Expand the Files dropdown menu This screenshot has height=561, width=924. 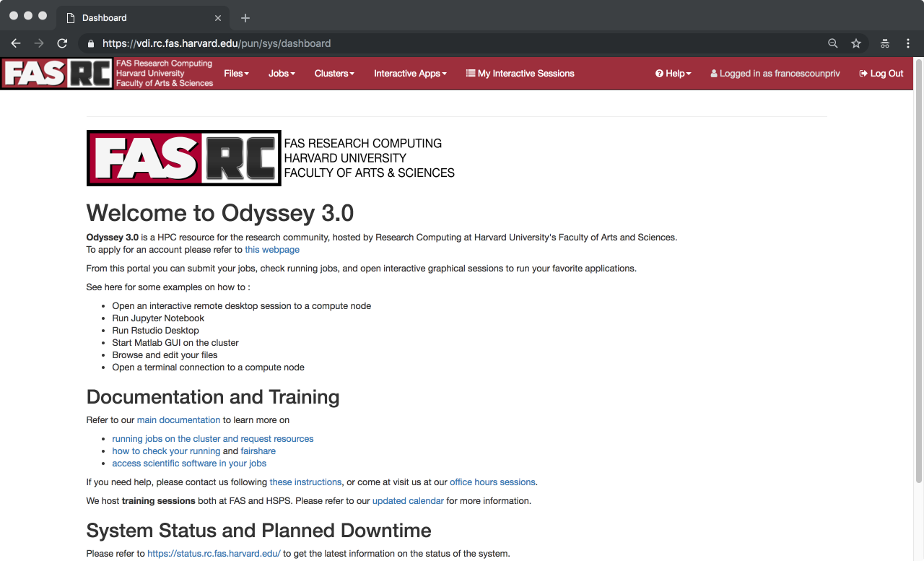click(x=236, y=74)
